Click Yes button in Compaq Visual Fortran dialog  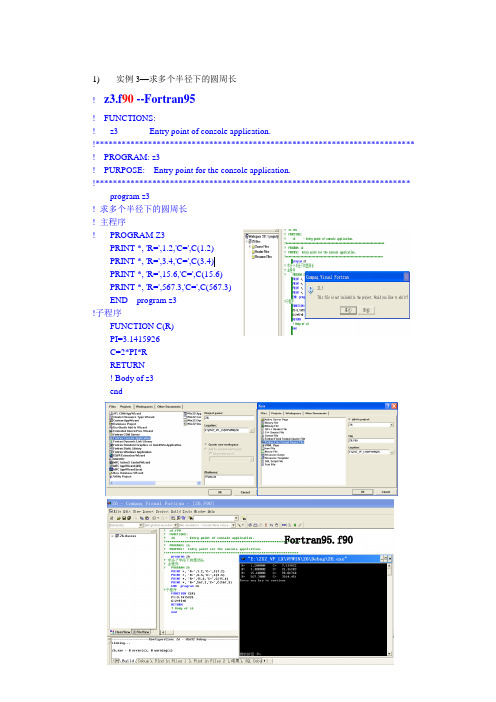click(x=348, y=310)
